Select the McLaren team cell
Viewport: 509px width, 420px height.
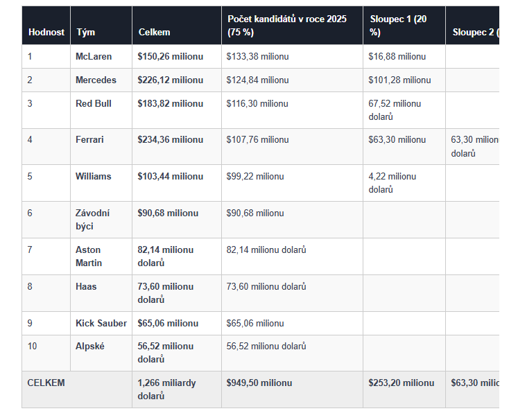pos(94,57)
